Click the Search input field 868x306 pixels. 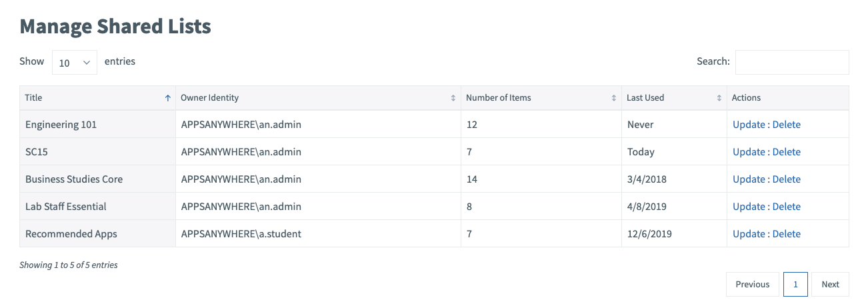click(x=792, y=62)
